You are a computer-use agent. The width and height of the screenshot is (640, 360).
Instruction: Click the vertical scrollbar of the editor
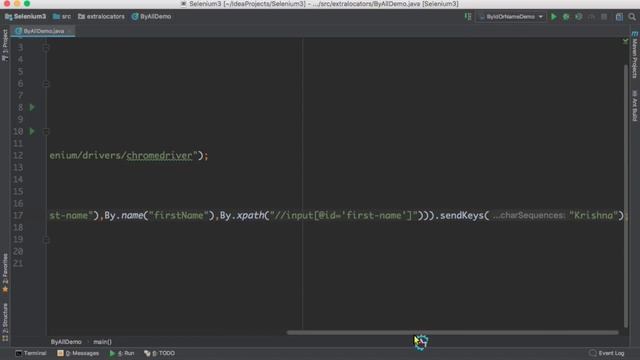click(x=626, y=196)
